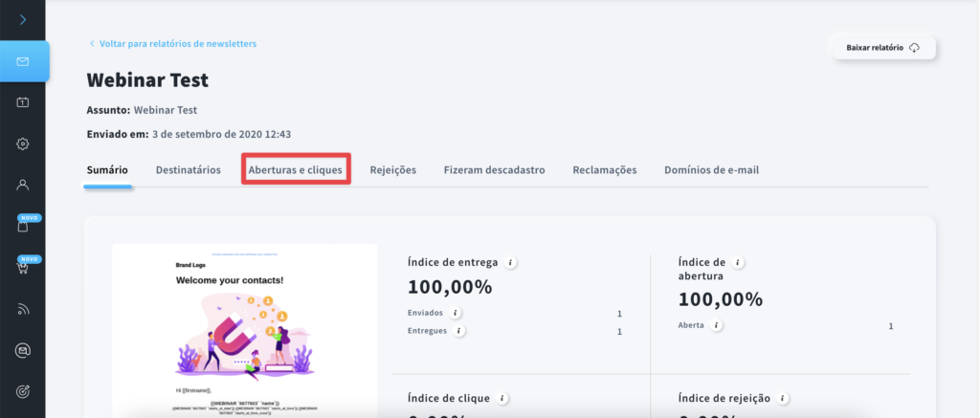Screen dimensions: 980x418
Task: Open the RSS feed sidebar icon
Action: click(22, 309)
